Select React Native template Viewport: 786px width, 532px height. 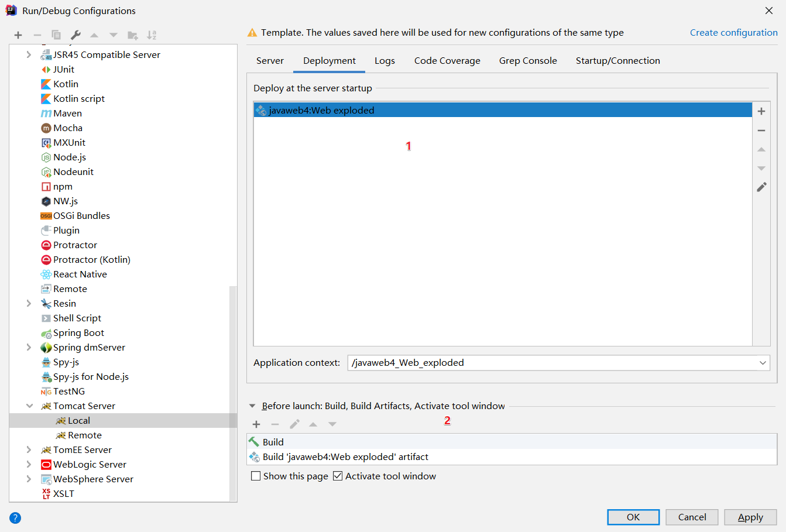pyautogui.click(x=80, y=274)
